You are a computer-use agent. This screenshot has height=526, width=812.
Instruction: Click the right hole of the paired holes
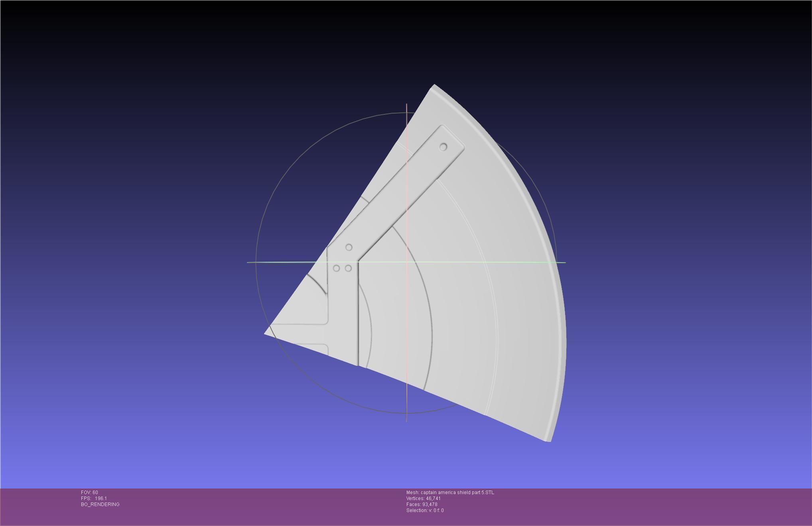[x=348, y=268]
